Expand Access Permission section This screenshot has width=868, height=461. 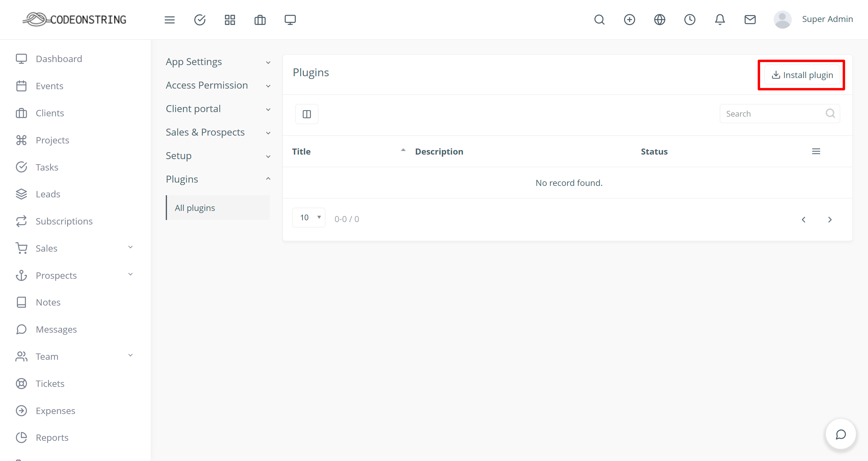pos(218,85)
